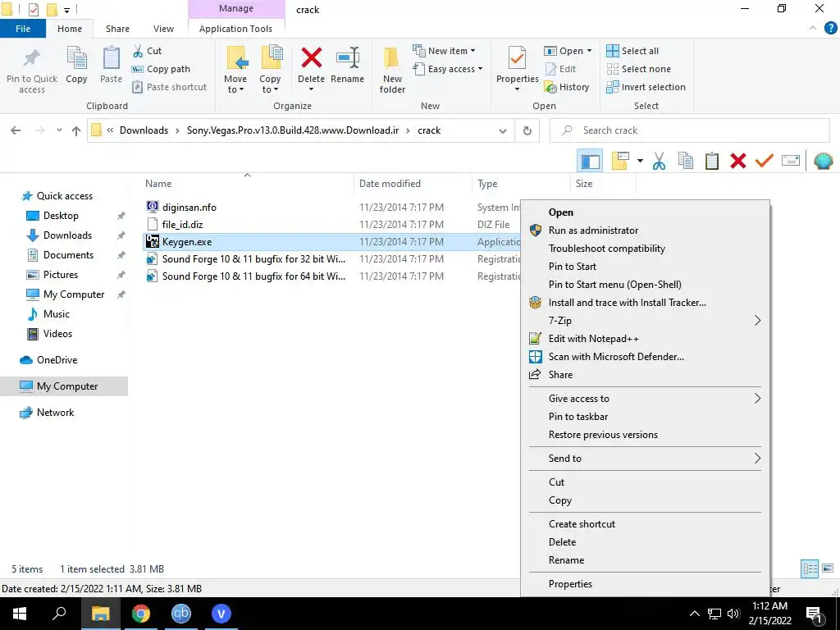Sort by Date modified column header

coord(390,184)
